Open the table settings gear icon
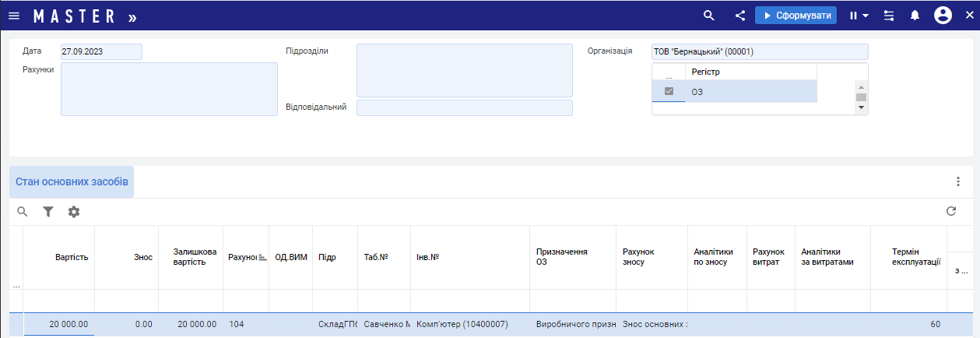 (x=74, y=212)
